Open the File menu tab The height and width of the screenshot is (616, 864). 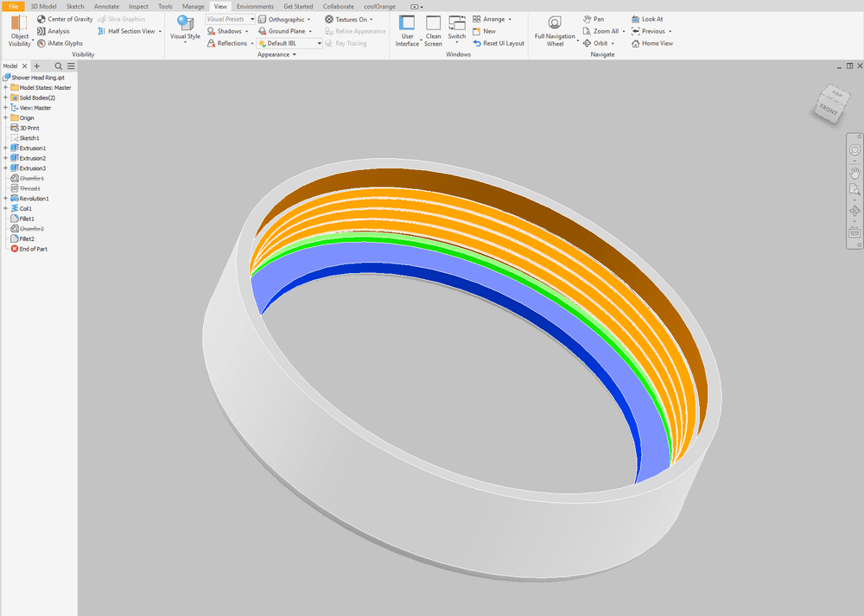(13, 6)
